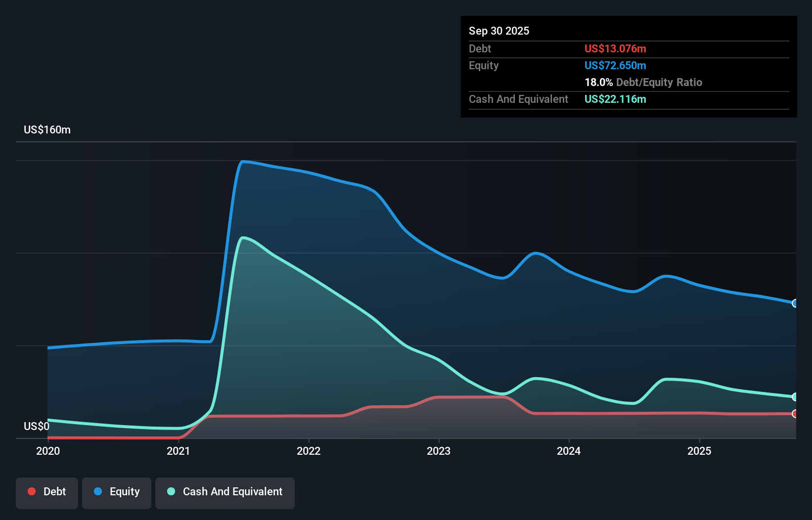
Task: Click the US$160m gridline label
Action: 47,130
